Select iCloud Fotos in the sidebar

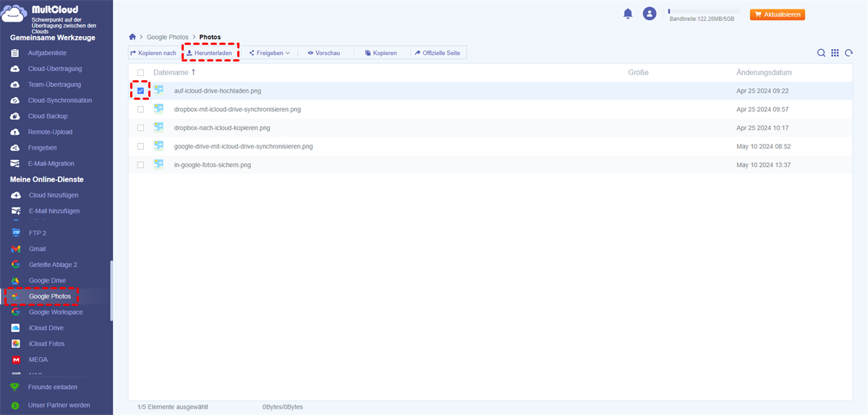[x=46, y=344]
